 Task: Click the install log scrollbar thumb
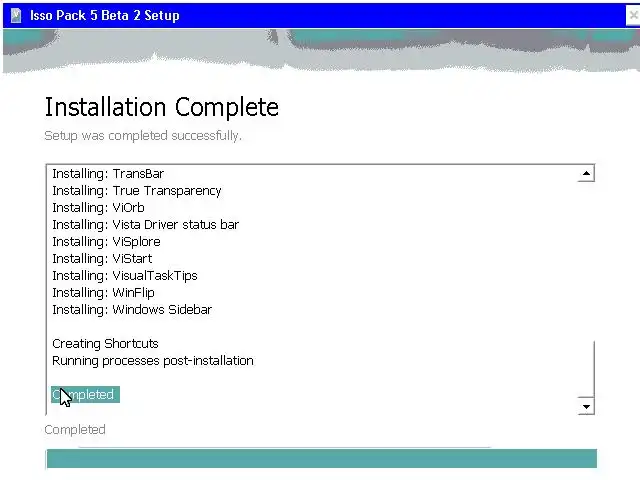tap(586, 369)
